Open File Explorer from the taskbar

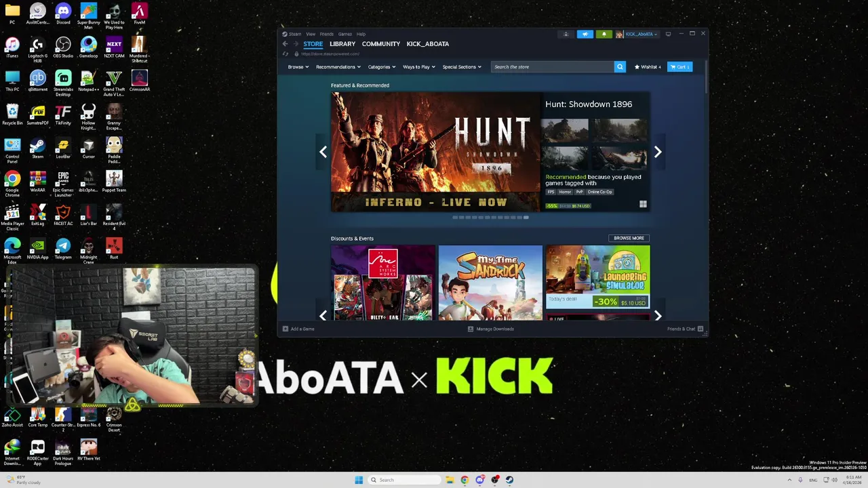point(449,480)
